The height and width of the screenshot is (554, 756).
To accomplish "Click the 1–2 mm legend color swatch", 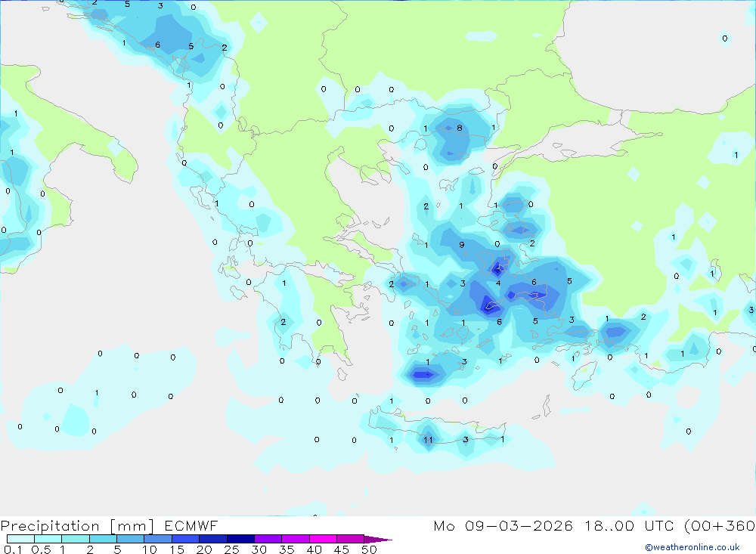I will (76, 539).
